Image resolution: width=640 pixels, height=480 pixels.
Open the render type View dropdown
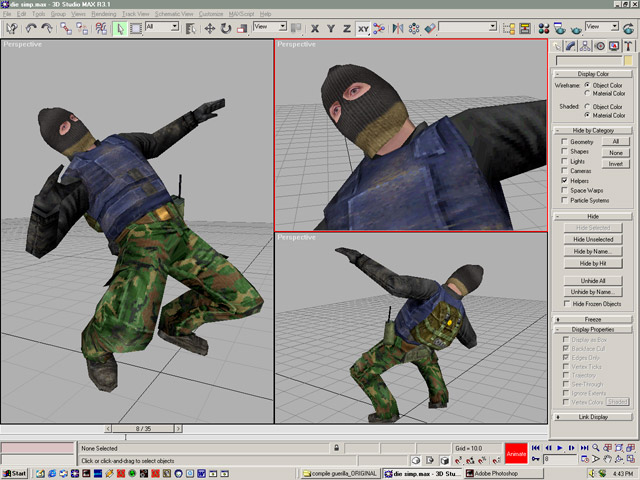coord(615,27)
